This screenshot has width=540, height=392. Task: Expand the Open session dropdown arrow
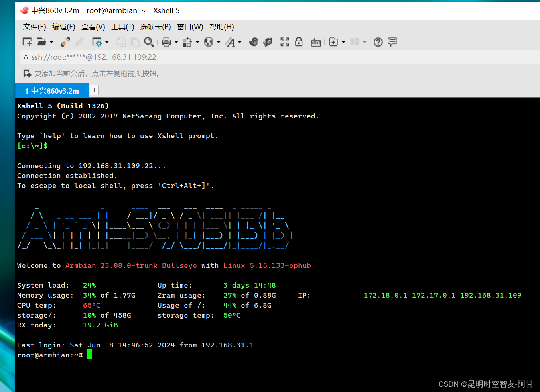51,42
